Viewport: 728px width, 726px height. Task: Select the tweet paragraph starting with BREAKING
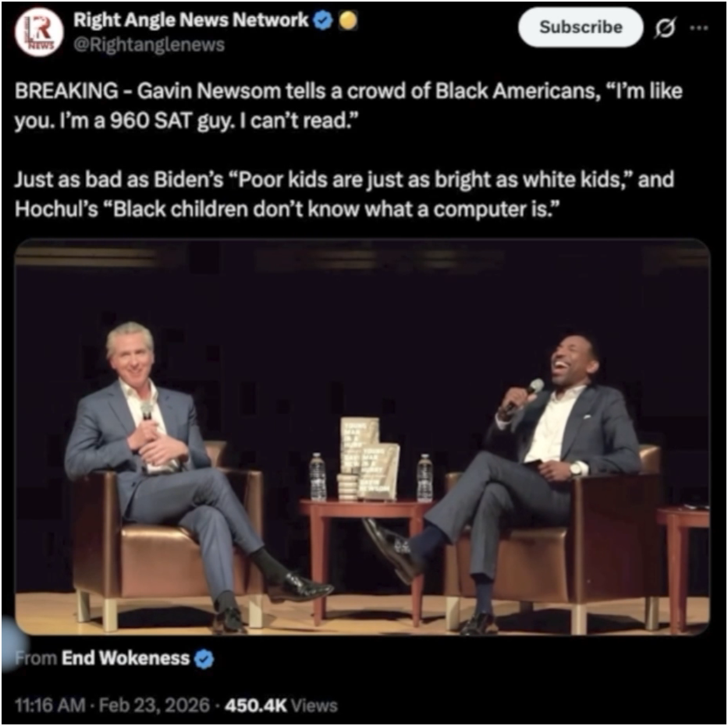348,106
